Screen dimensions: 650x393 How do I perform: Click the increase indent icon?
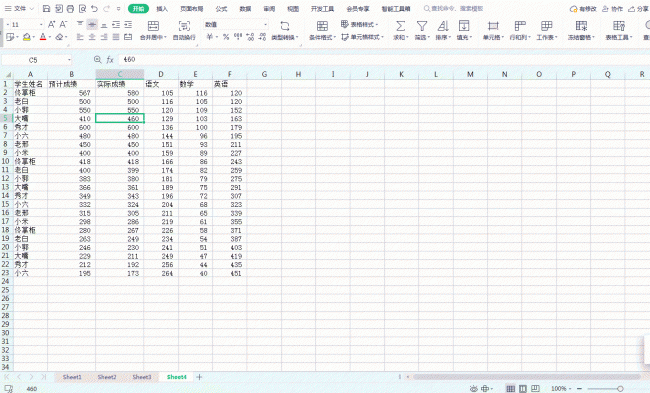coord(128,24)
